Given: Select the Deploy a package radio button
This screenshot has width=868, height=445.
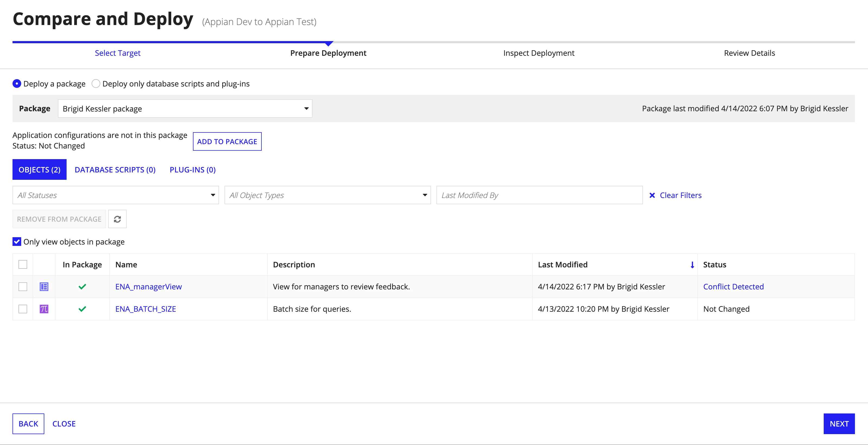Looking at the screenshot, I should click(x=17, y=84).
